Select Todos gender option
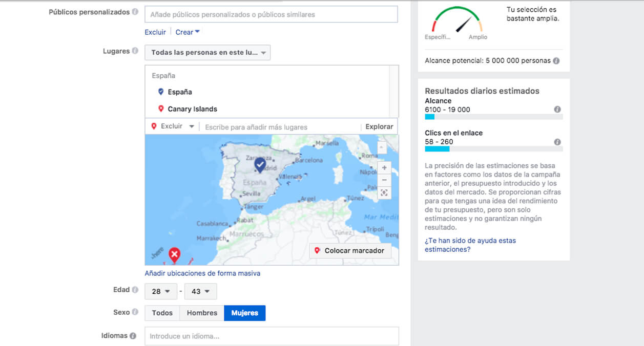Image resolution: width=644 pixels, height=346 pixels. pyautogui.click(x=162, y=313)
